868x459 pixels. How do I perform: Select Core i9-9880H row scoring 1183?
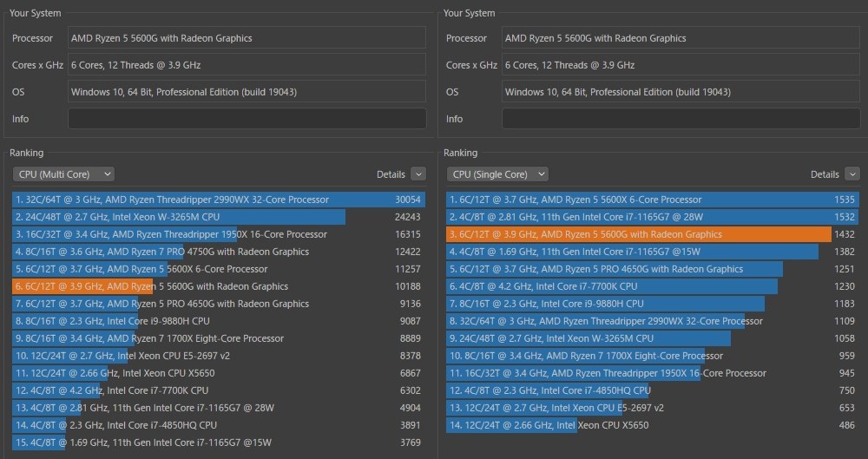653,304
